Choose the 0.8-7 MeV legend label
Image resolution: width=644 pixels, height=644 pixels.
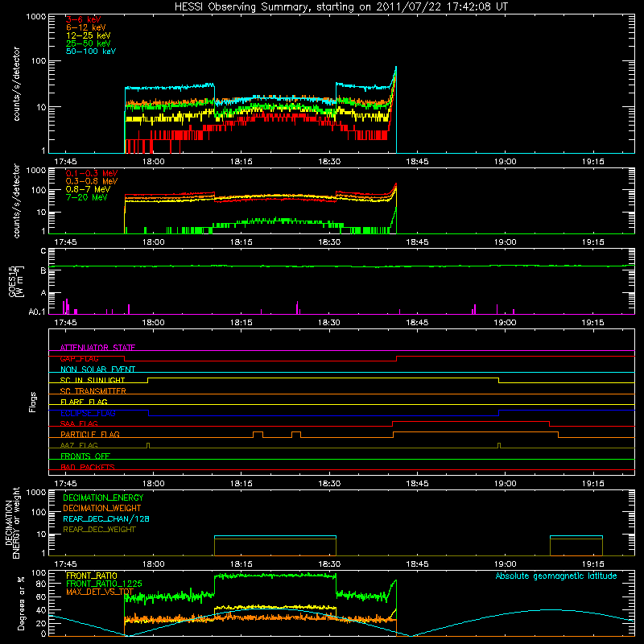click(88, 190)
